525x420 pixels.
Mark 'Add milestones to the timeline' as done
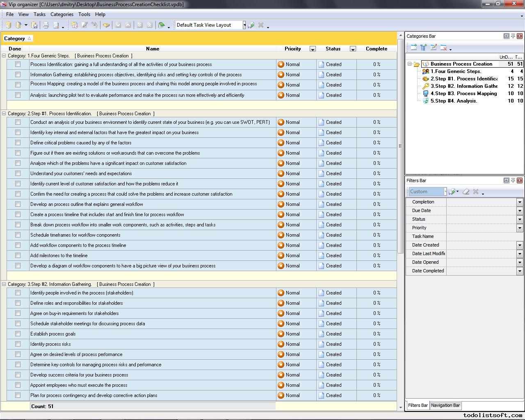coord(18,256)
